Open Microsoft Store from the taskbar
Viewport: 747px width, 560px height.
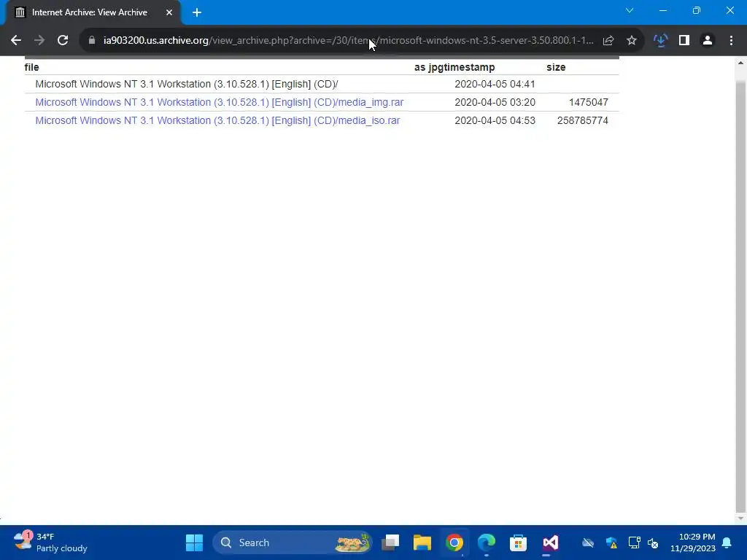pyautogui.click(x=519, y=542)
